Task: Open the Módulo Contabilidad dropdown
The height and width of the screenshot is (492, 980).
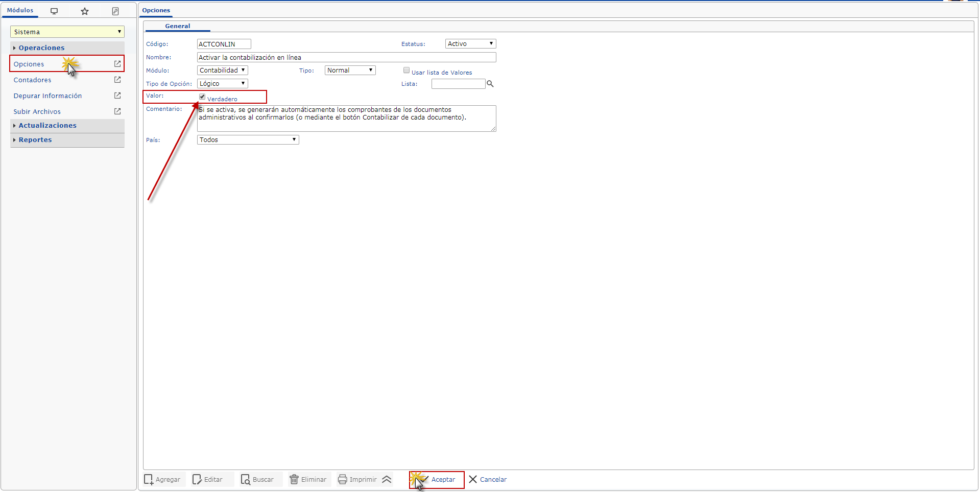Action: click(222, 71)
